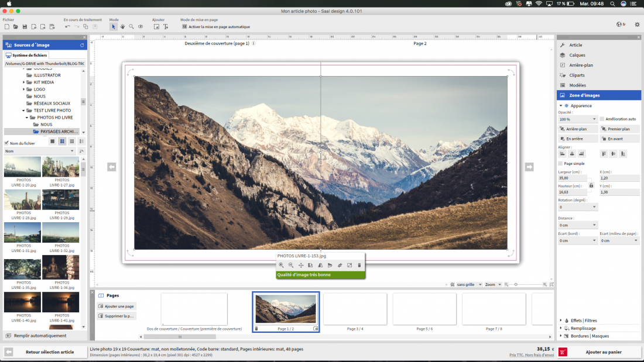Go to next page with right arrow

[x=529, y=167]
